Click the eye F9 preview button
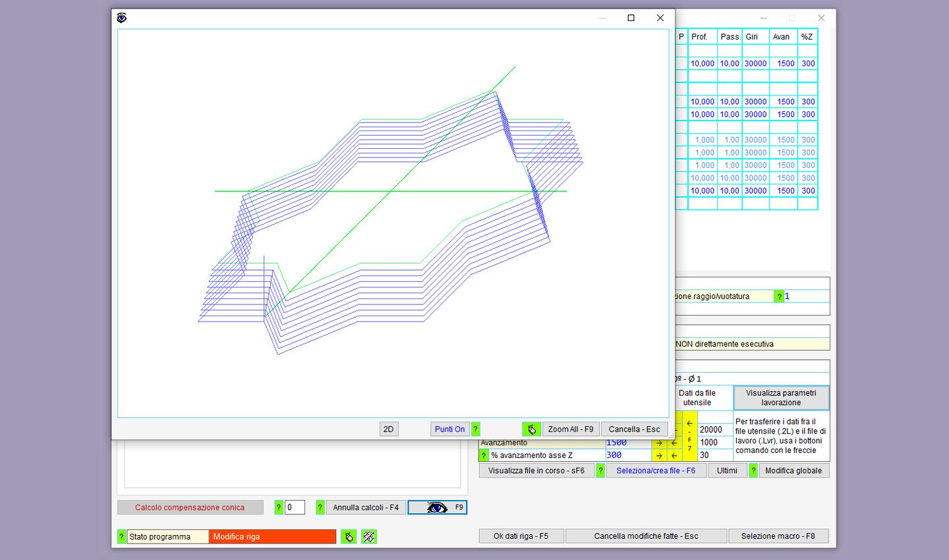This screenshot has height=560, width=949. 438,507
